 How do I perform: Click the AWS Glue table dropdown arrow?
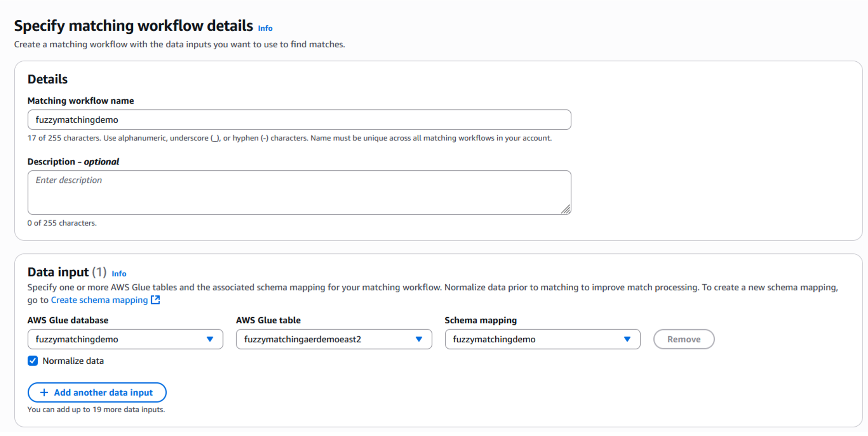point(419,339)
